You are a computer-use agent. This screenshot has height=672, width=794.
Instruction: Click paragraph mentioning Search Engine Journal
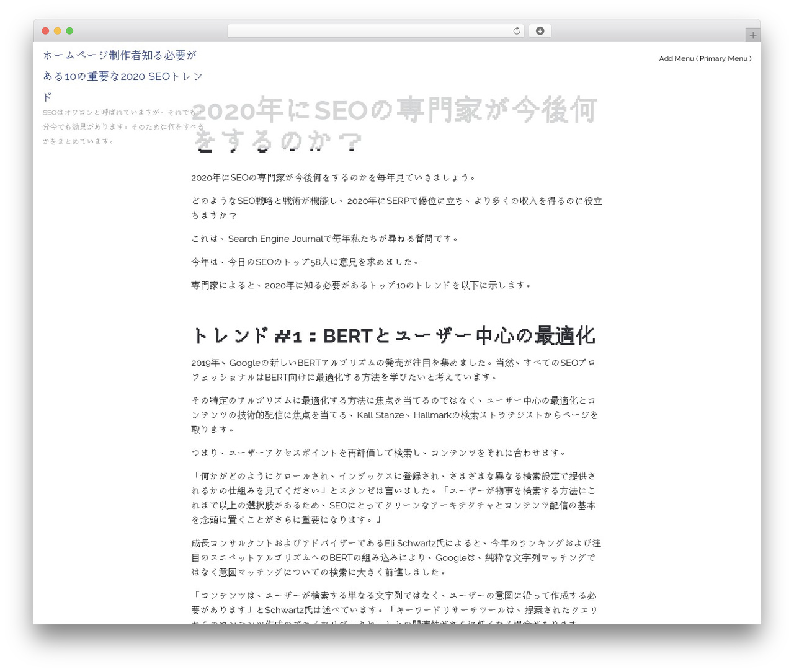[x=324, y=238]
